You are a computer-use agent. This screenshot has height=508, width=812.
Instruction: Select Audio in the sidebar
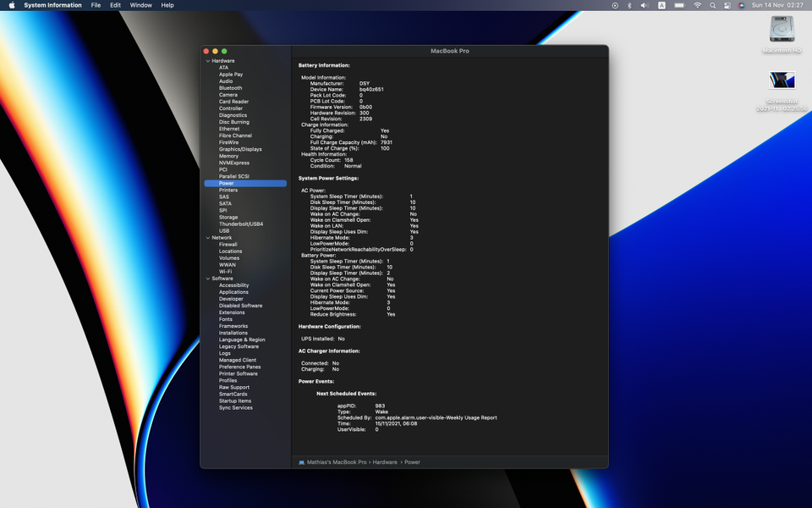pyautogui.click(x=226, y=81)
